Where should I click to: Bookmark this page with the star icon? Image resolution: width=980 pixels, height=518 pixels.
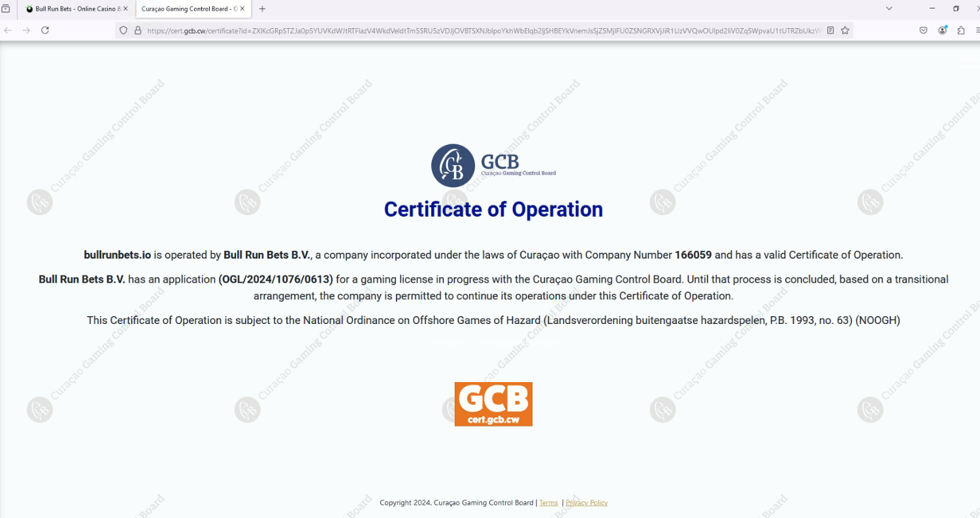(x=845, y=30)
